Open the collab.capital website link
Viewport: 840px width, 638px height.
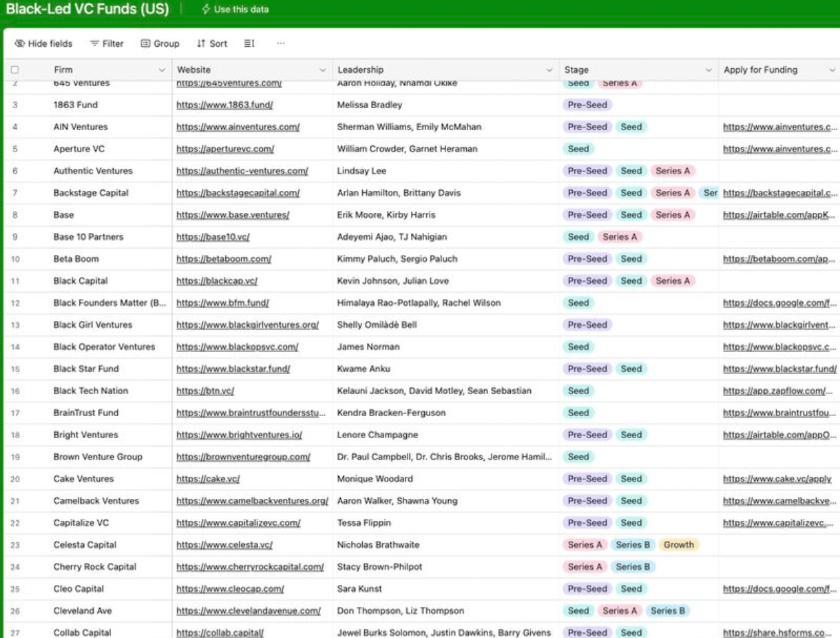(x=220, y=632)
